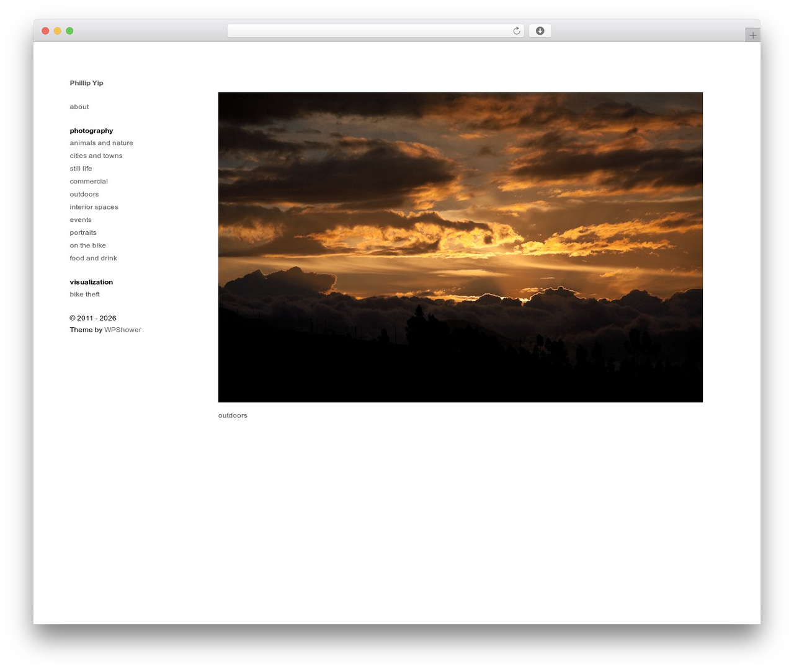The height and width of the screenshot is (672, 794).
Task: Focus the browser address bar
Action: pos(375,31)
